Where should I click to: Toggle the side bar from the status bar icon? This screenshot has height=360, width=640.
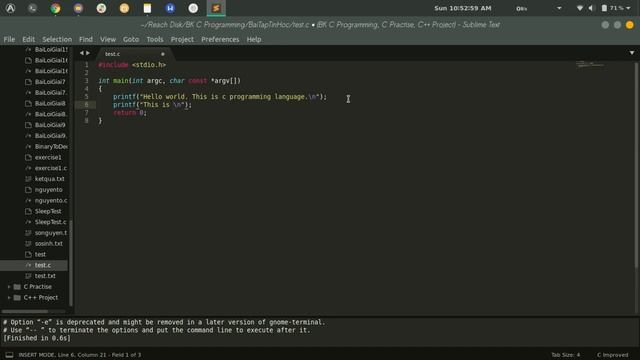pos(9,355)
